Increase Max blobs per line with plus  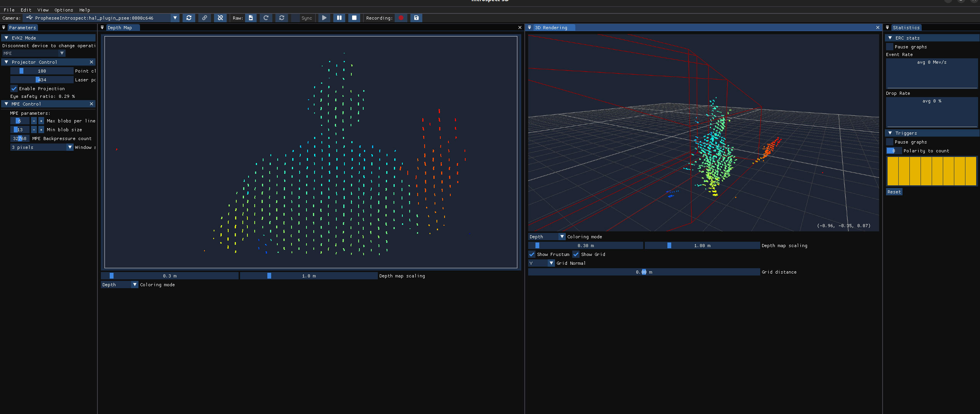[x=41, y=121]
